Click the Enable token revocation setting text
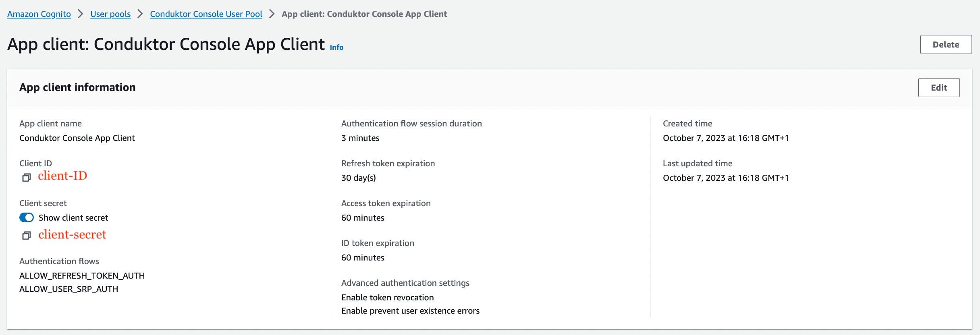Screen dimensions: 980x335 (x=388, y=298)
